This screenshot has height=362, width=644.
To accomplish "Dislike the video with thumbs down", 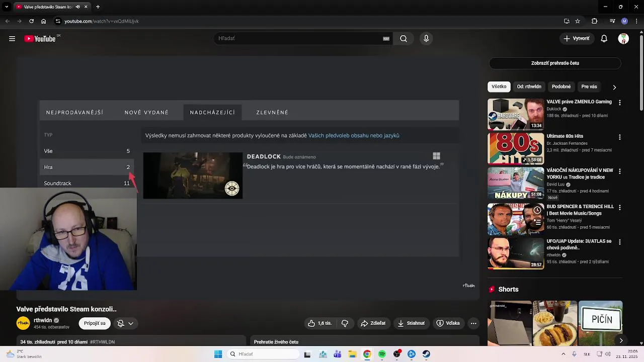I will tap(345, 323).
